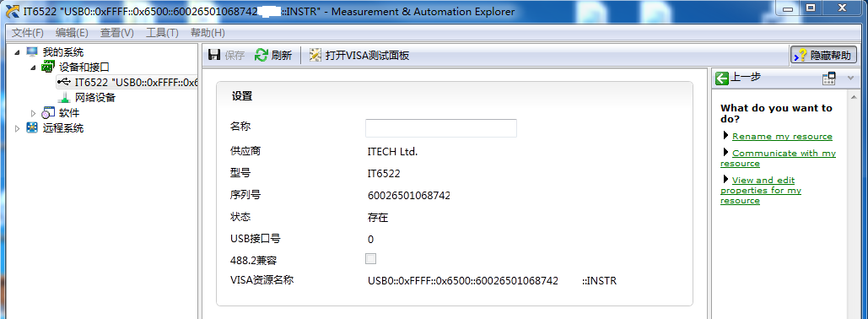Image resolution: width=868 pixels, height=319 pixels.
Task: Open the Rename my resource link
Action: click(x=782, y=136)
